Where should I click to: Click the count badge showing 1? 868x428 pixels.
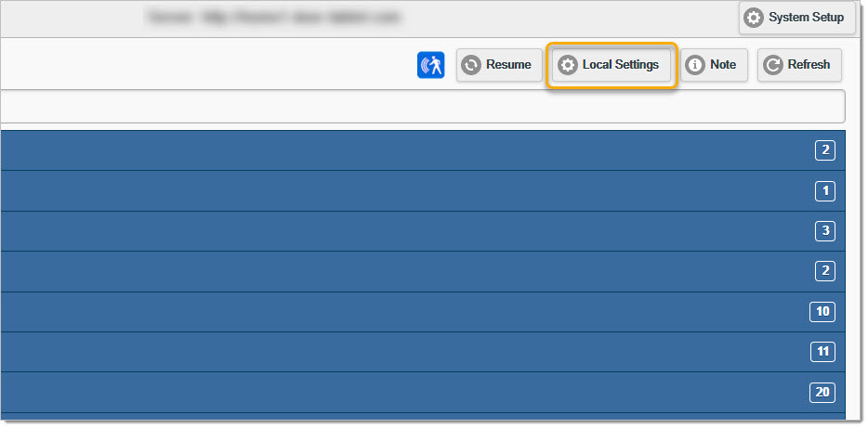pos(825,191)
